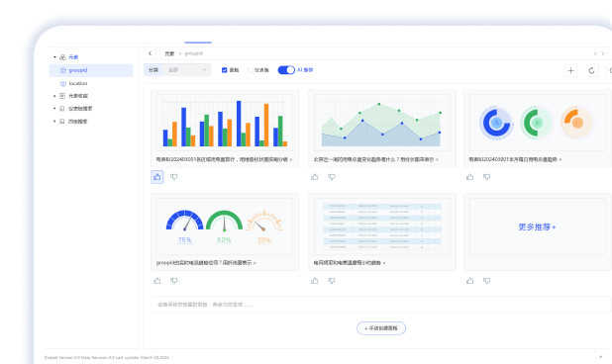The width and height of the screenshot is (612, 364).
Task: Click the 分类 label beside the dropdown
Action: (x=153, y=70)
